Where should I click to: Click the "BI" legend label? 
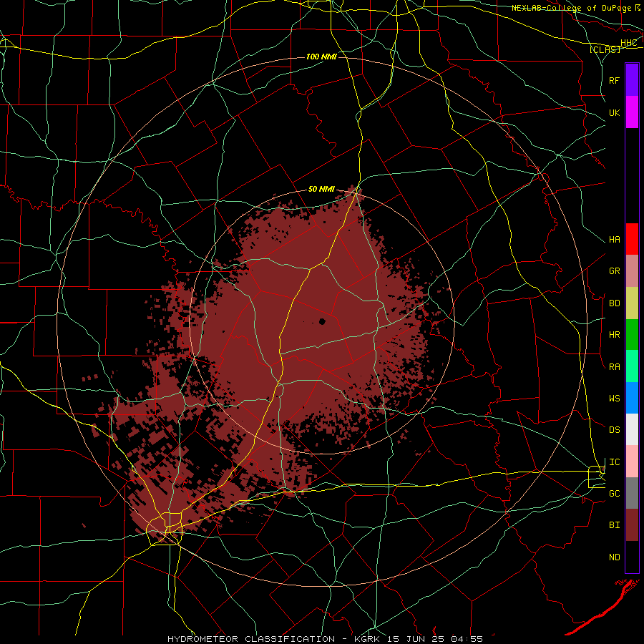click(614, 525)
